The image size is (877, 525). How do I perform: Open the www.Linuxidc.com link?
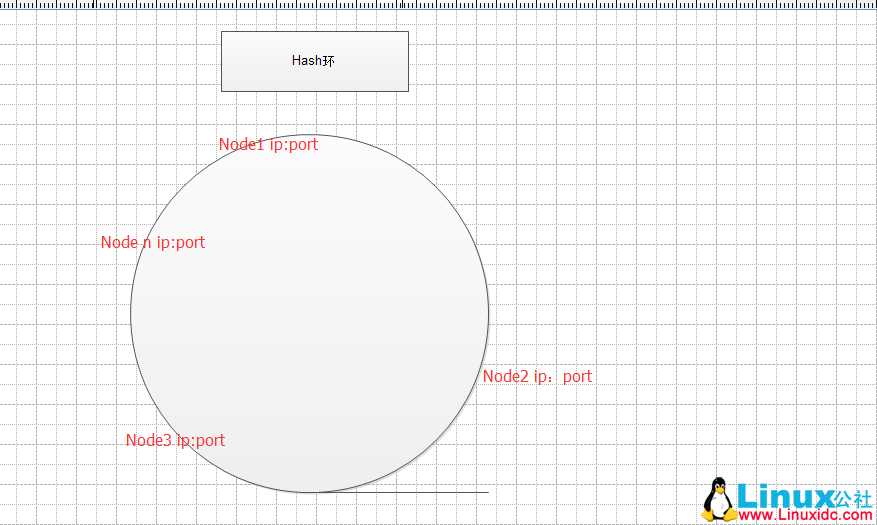[x=804, y=514]
